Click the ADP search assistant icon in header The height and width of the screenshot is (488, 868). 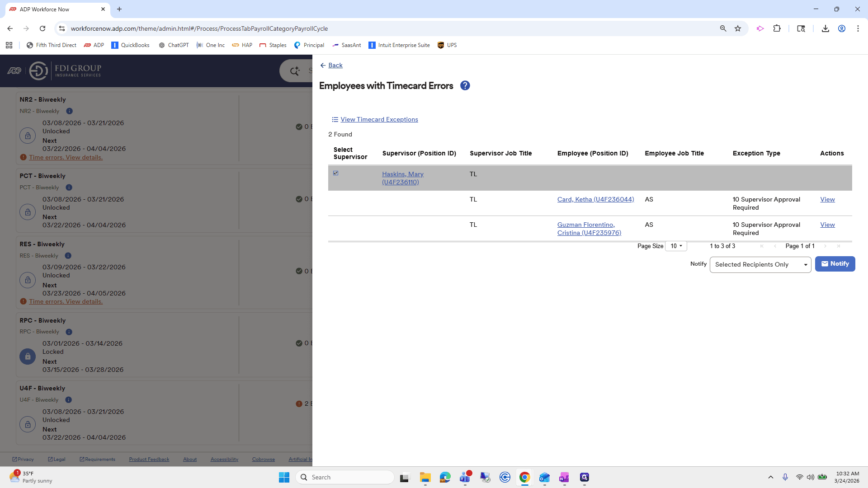click(x=295, y=71)
